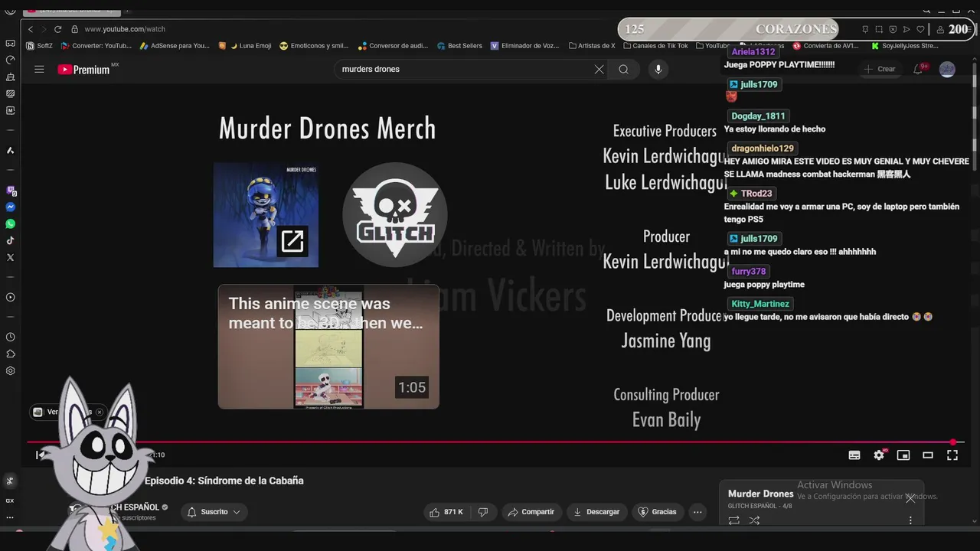The image size is (980, 551).
Task: Open Convierta de AV1... bookmark
Action: (826, 46)
